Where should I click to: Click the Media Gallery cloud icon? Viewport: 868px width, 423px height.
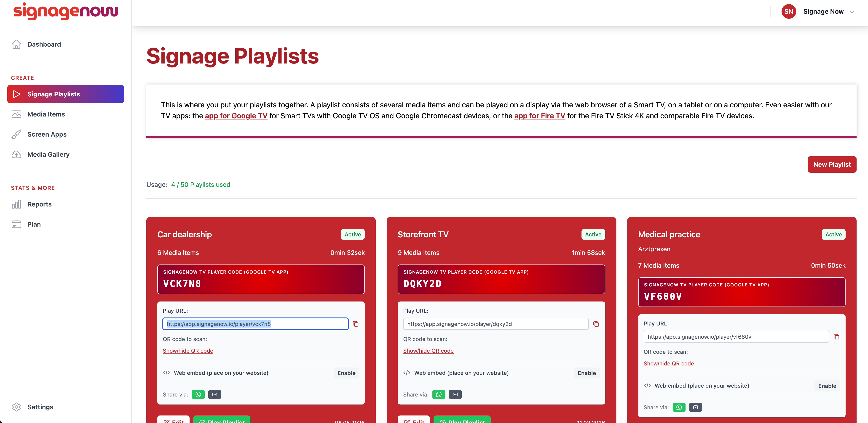[16, 154]
